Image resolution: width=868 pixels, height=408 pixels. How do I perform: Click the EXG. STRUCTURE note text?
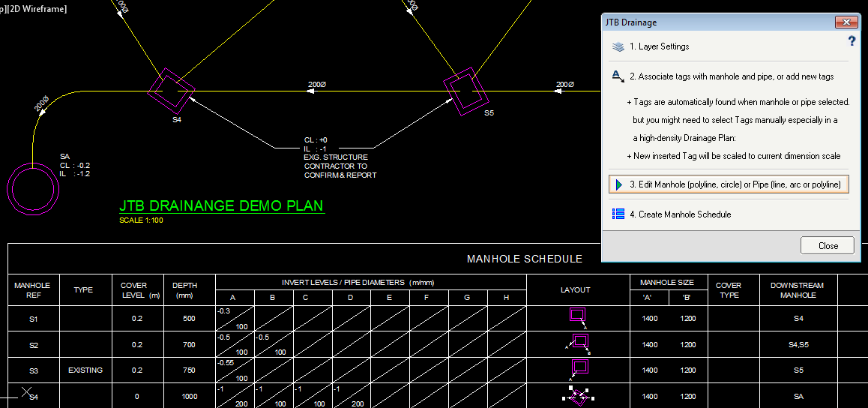(336, 157)
